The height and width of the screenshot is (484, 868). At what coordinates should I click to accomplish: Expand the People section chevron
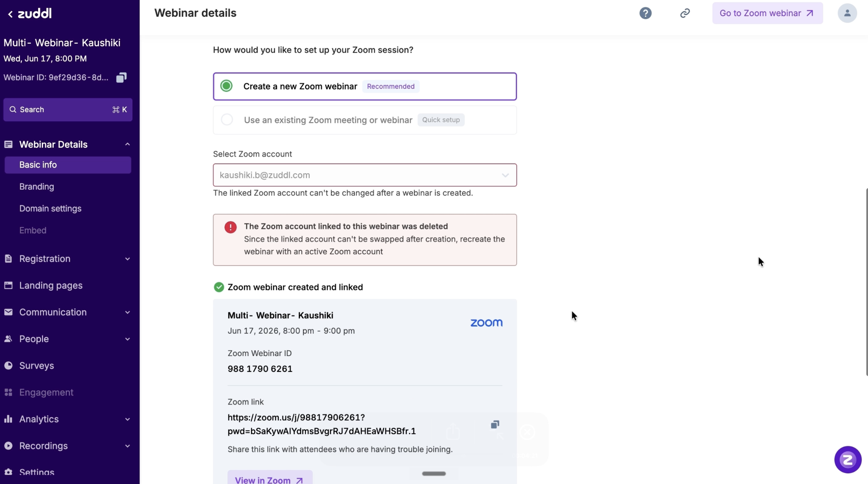127,339
